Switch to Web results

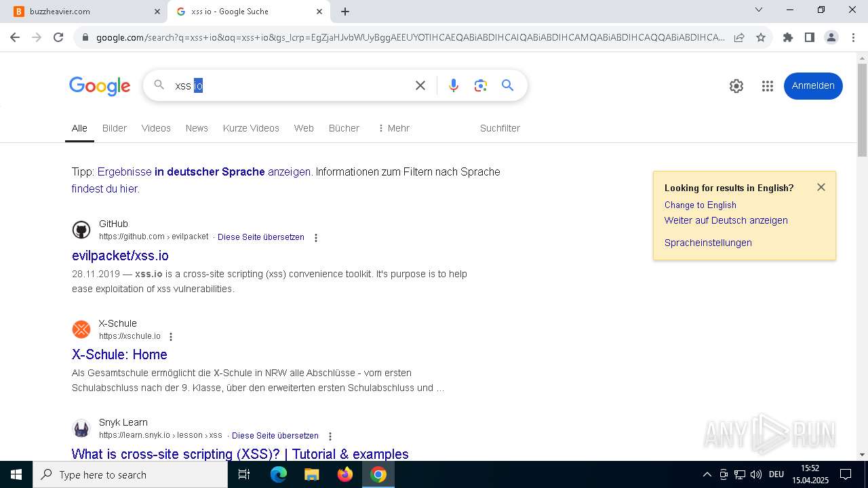304,128
